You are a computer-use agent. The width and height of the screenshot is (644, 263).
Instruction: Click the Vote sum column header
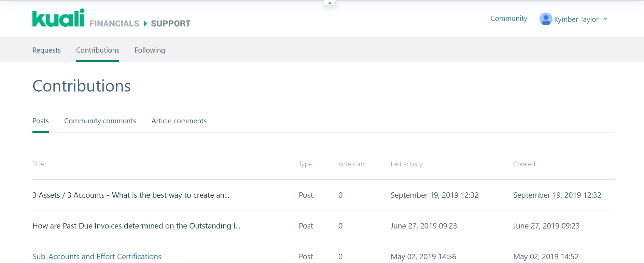coord(351,164)
